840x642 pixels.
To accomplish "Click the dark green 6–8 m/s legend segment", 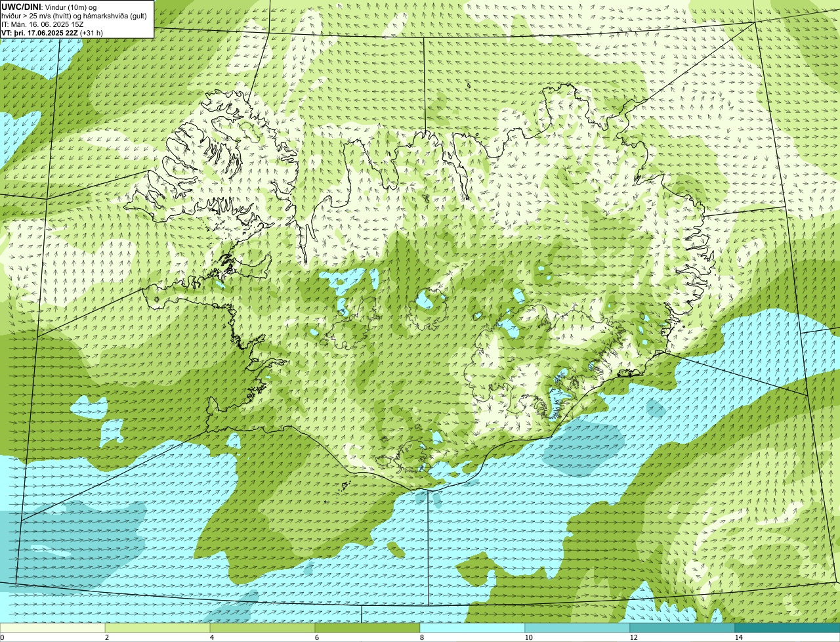I will click(367, 628).
